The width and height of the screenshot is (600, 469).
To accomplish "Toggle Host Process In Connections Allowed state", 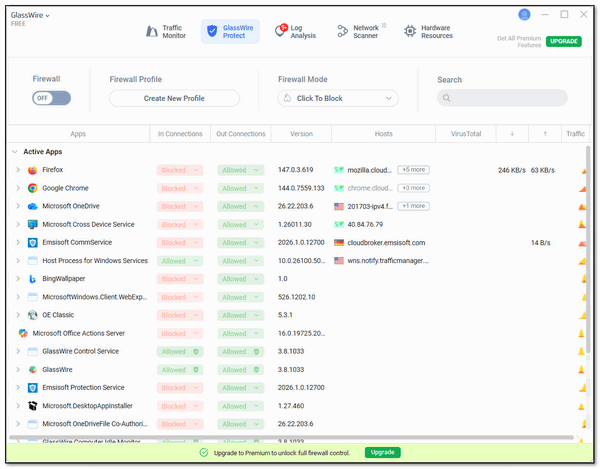I will click(180, 261).
